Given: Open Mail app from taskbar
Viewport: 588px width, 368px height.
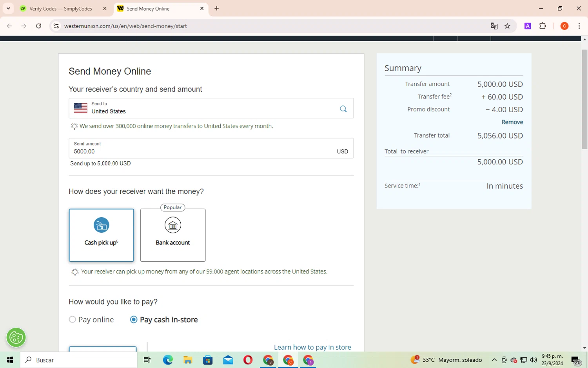Looking at the screenshot, I should tap(228, 360).
